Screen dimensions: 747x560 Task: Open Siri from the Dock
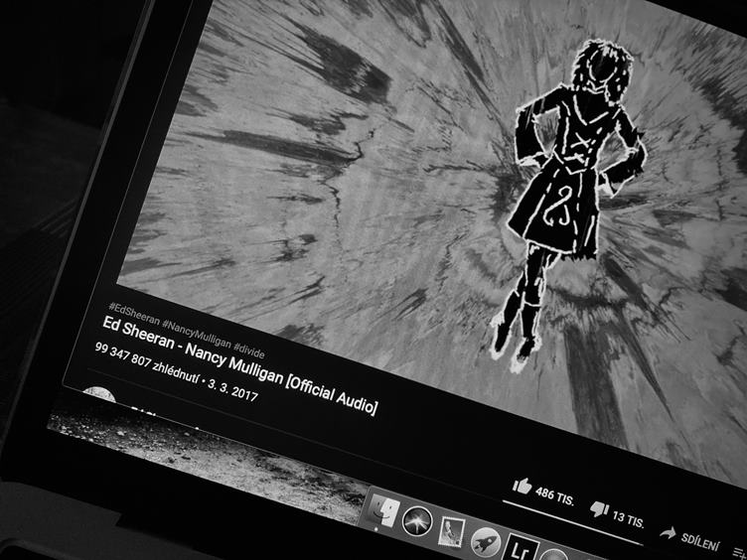[417, 521]
